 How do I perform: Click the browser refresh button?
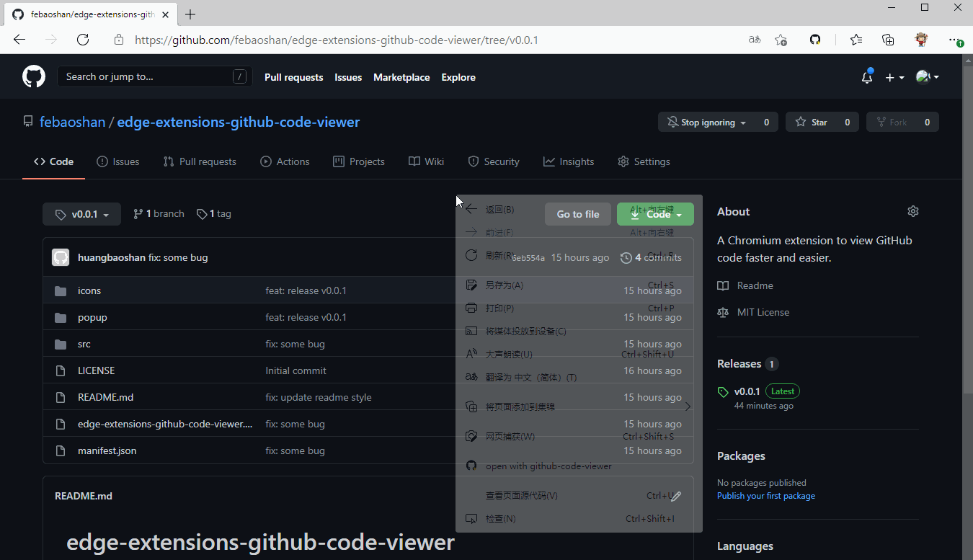click(83, 40)
